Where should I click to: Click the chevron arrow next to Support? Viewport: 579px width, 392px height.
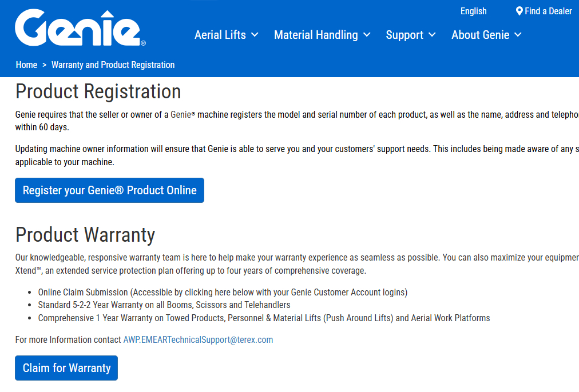click(432, 35)
